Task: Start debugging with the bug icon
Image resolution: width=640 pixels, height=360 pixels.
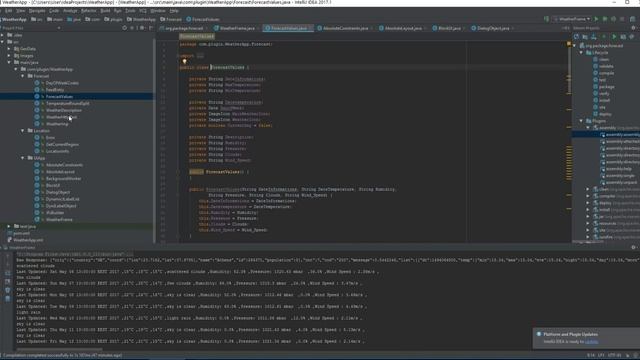Action: (605, 19)
